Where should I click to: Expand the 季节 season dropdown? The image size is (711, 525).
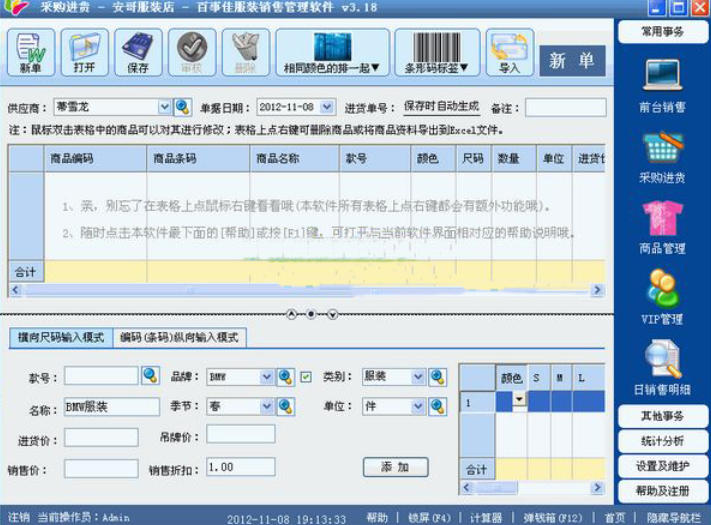point(267,406)
